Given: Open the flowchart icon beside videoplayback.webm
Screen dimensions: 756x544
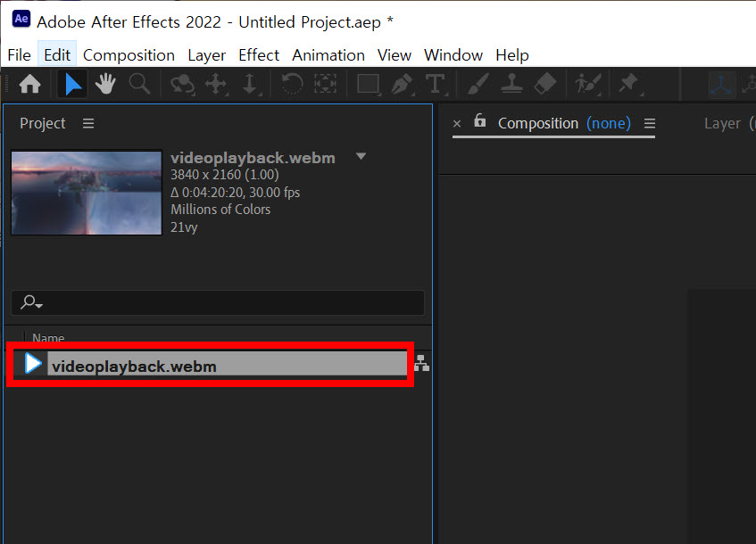Looking at the screenshot, I should [422, 363].
